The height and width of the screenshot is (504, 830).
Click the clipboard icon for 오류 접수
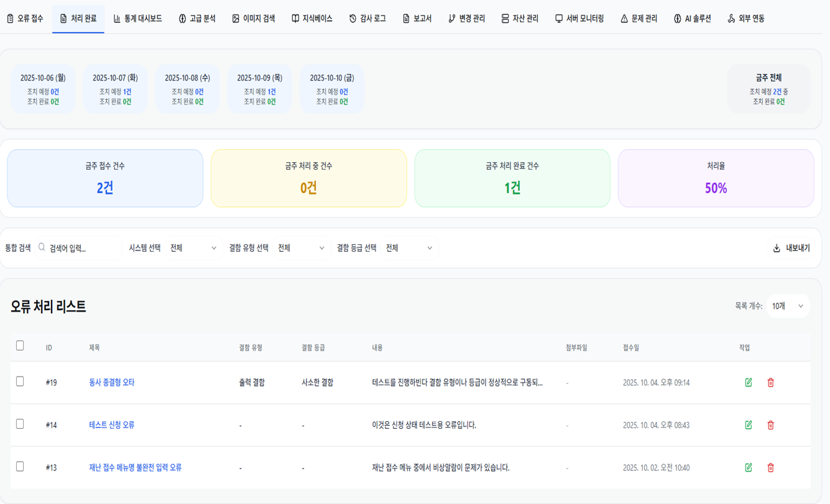point(10,19)
